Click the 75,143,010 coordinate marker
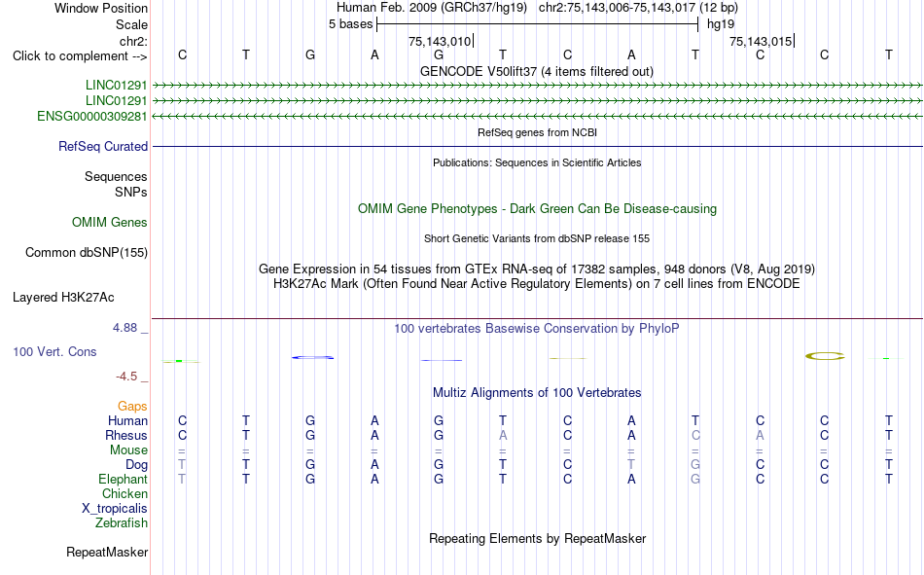This screenshot has width=924, height=575. (x=440, y=41)
